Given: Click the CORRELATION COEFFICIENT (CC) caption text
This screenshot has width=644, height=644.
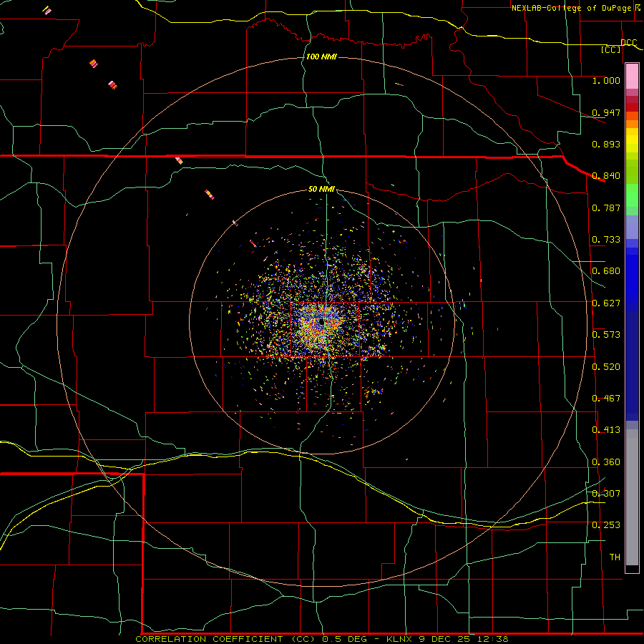Looking at the screenshot, I should [225, 639].
